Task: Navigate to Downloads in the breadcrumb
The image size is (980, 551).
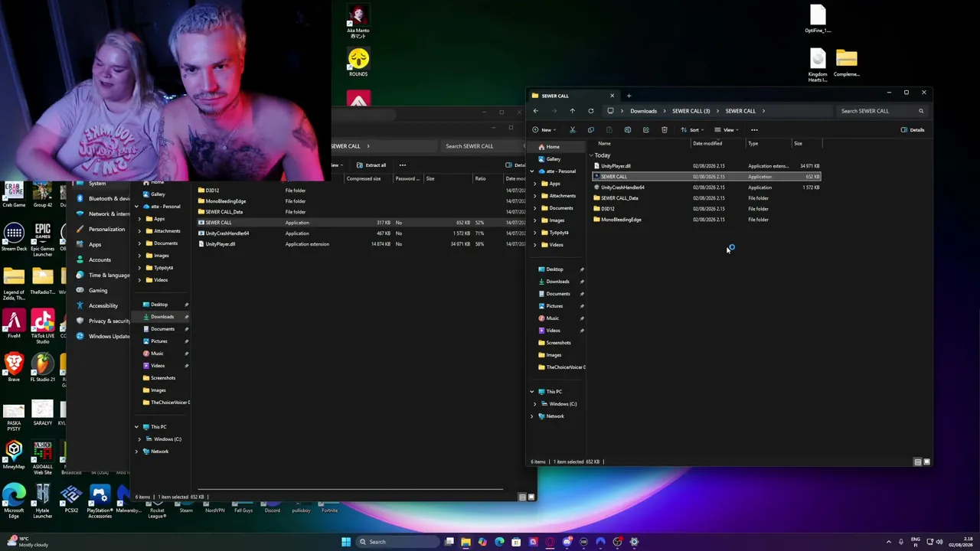Action: (643, 111)
